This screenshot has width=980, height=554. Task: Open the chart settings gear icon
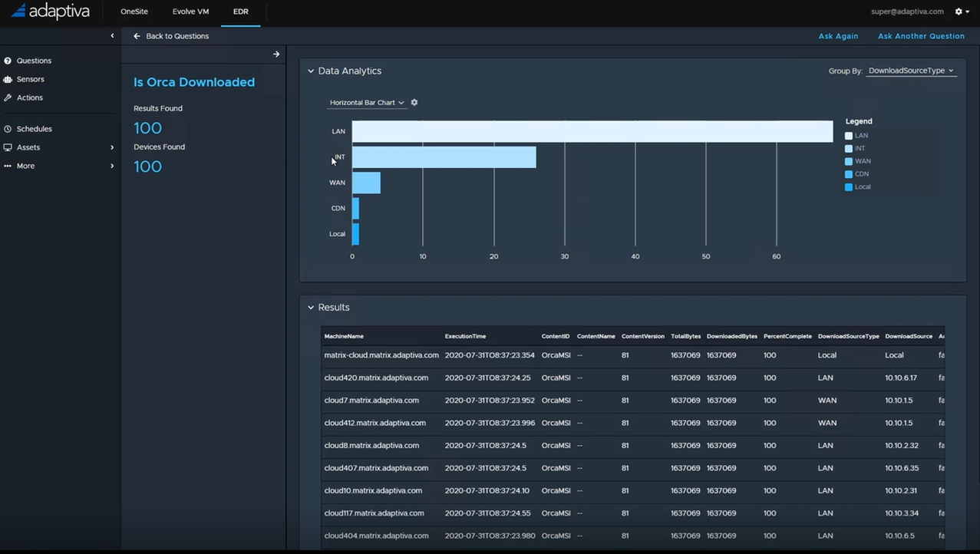coord(414,102)
